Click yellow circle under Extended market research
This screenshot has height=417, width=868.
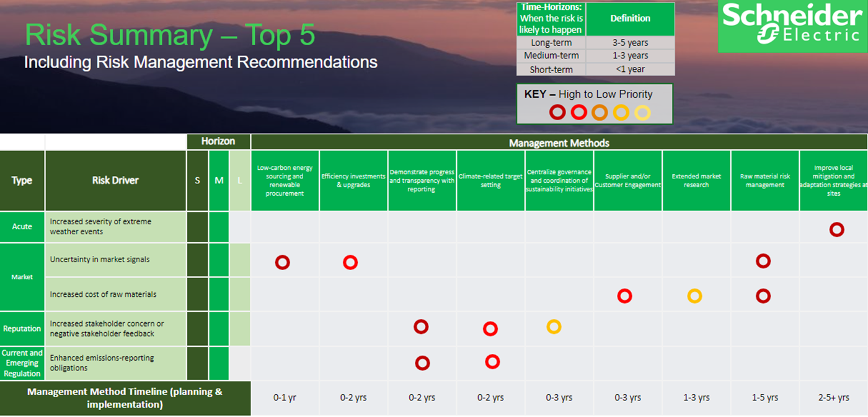694,296
